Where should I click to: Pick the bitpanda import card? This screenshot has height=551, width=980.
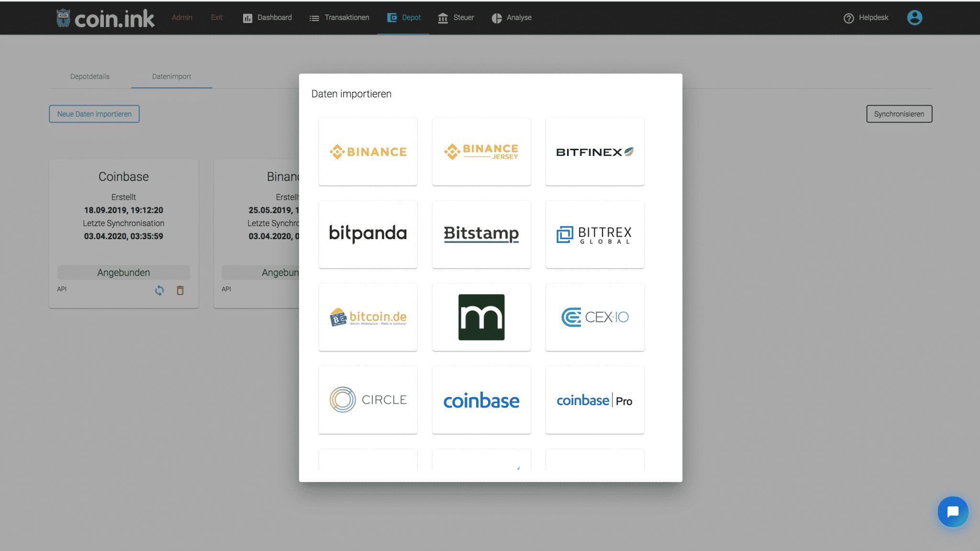tap(368, 234)
